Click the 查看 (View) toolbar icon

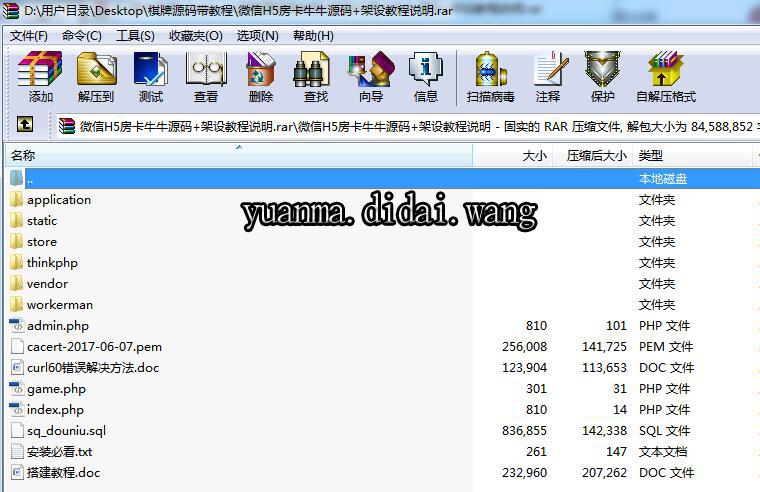(206, 70)
